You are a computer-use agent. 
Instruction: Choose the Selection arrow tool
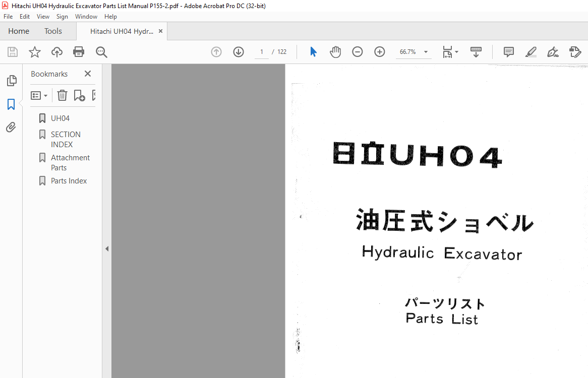point(314,52)
